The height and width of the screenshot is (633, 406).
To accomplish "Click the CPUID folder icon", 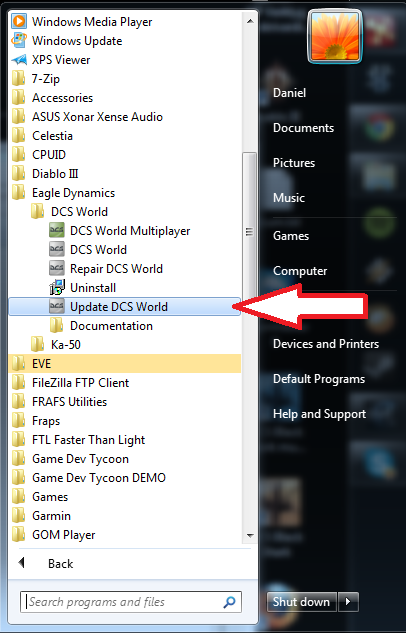I will click(x=19, y=154).
